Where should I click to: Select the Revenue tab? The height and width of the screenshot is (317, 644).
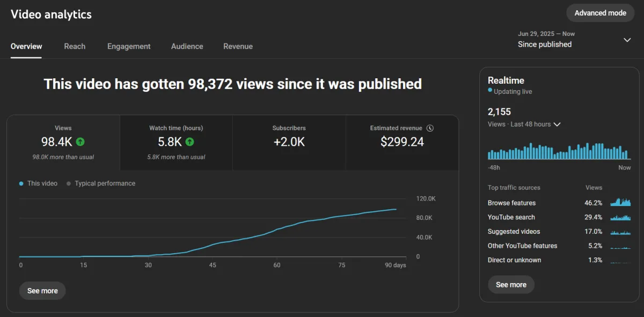point(238,46)
